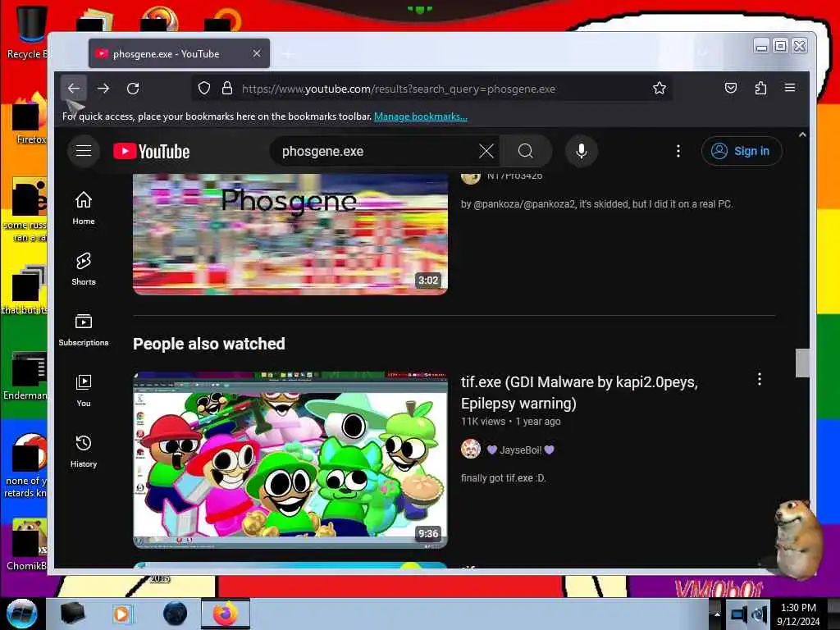The width and height of the screenshot is (840, 630).
Task: Open the volume tray icon
Action: (759, 614)
